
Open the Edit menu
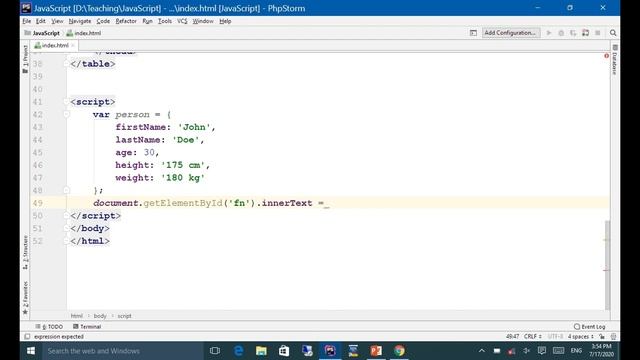point(40,21)
